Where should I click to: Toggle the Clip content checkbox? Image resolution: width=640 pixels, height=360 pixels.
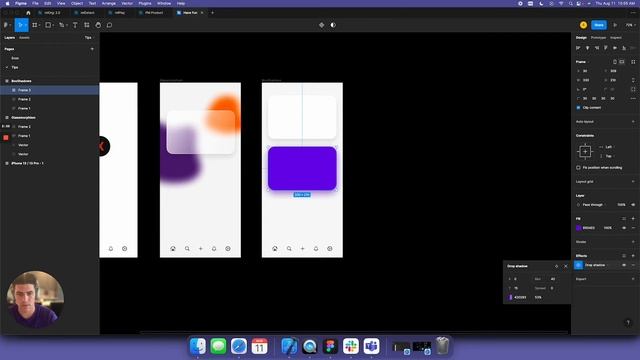pyautogui.click(x=578, y=108)
